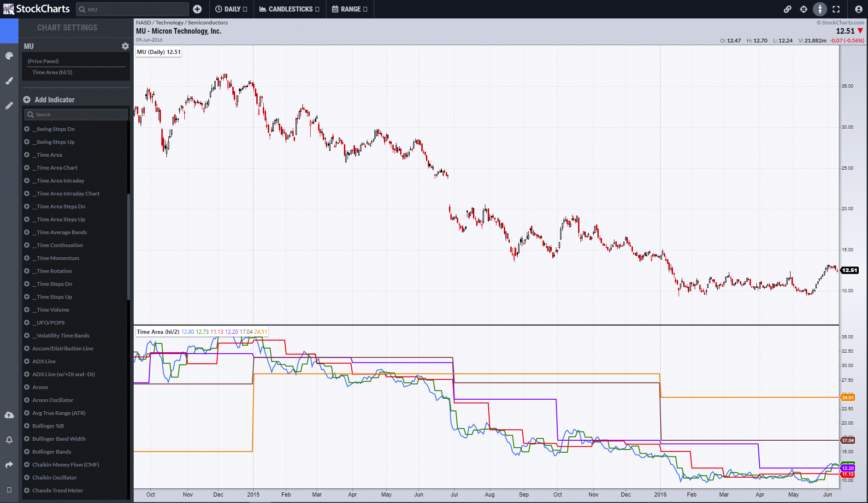
Task: Add the _Time Area Steps Dn indicator
Action: click(x=27, y=207)
